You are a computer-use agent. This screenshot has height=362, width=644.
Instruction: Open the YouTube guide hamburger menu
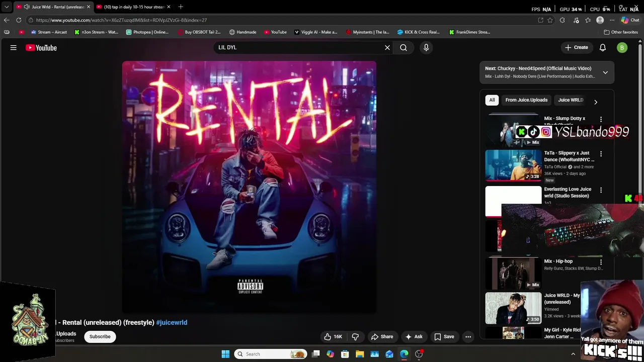[14, 47]
